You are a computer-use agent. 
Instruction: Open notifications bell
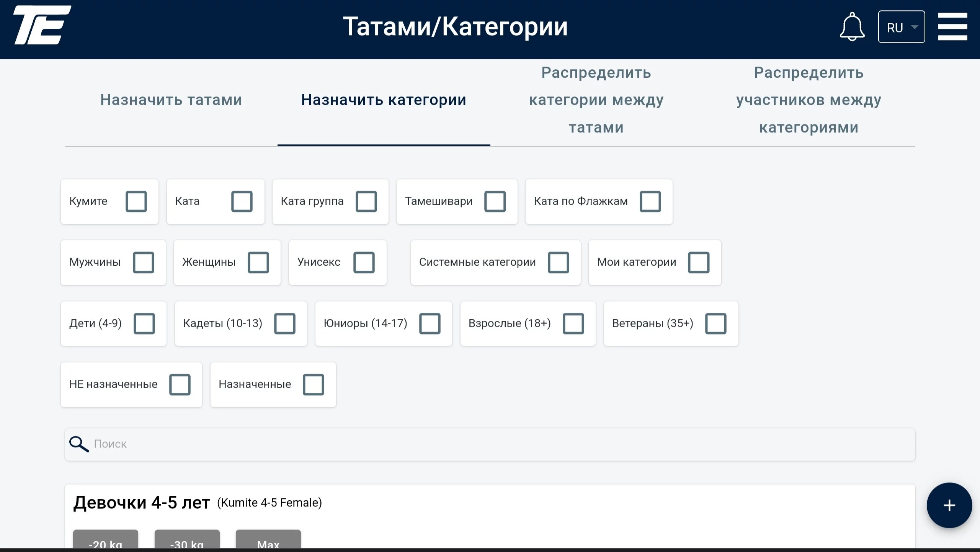tap(852, 27)
